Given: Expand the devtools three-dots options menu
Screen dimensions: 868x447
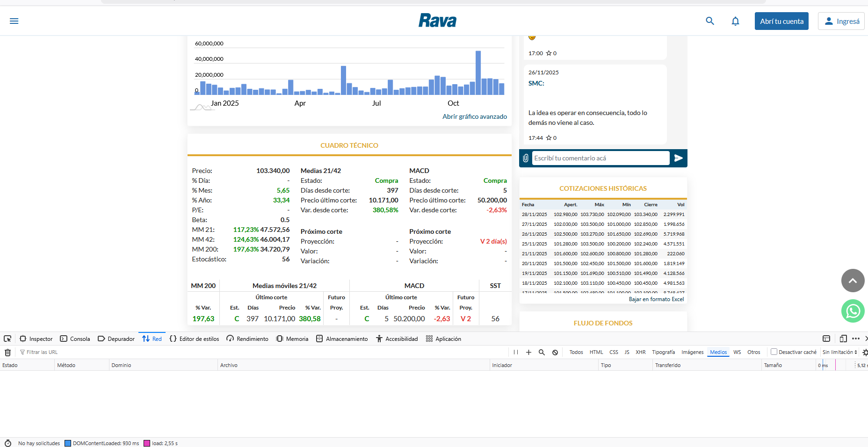Looking at the screenshot, I should (x=856, y=339).
